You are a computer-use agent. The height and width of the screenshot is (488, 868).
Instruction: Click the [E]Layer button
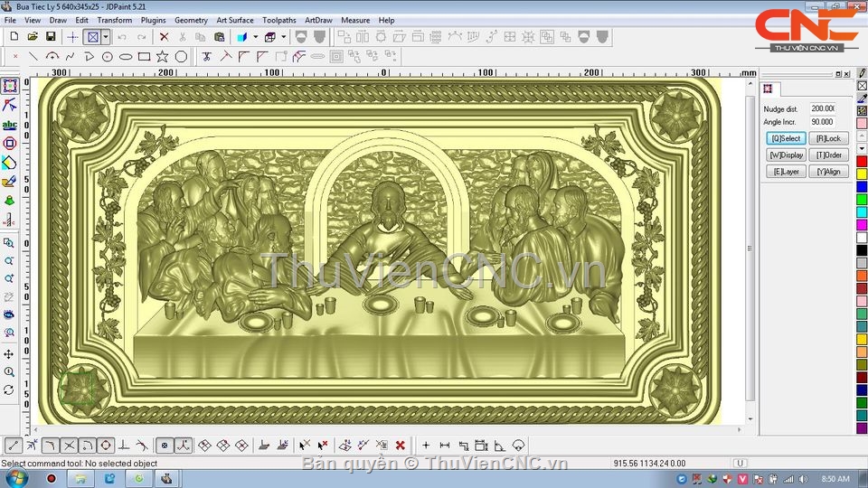tap(786, 172)
